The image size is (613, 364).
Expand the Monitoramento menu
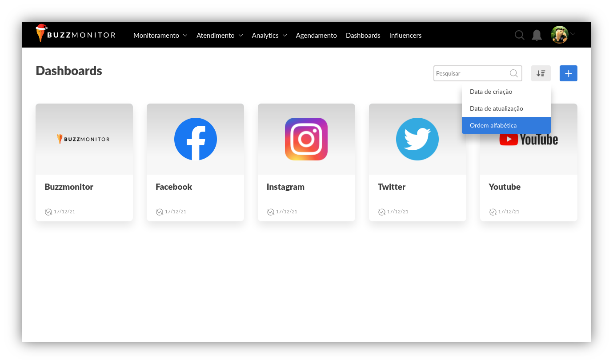click(x=160, y=35)
